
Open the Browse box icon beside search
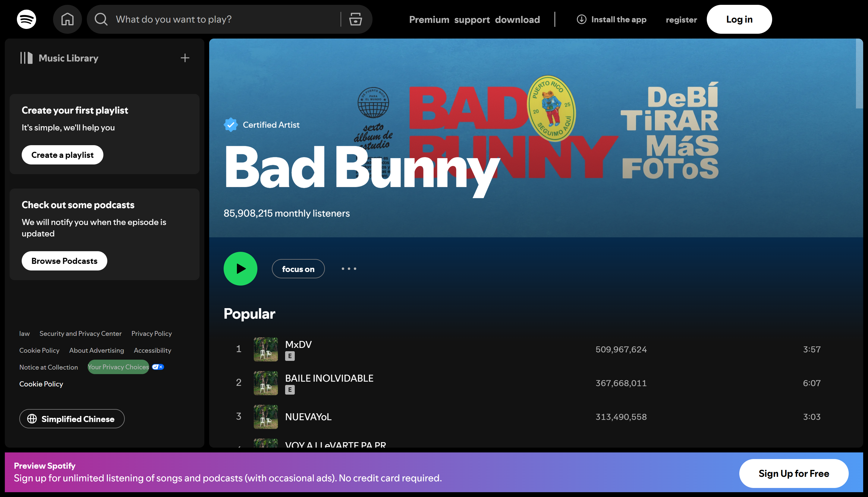[x=355, y=20]
